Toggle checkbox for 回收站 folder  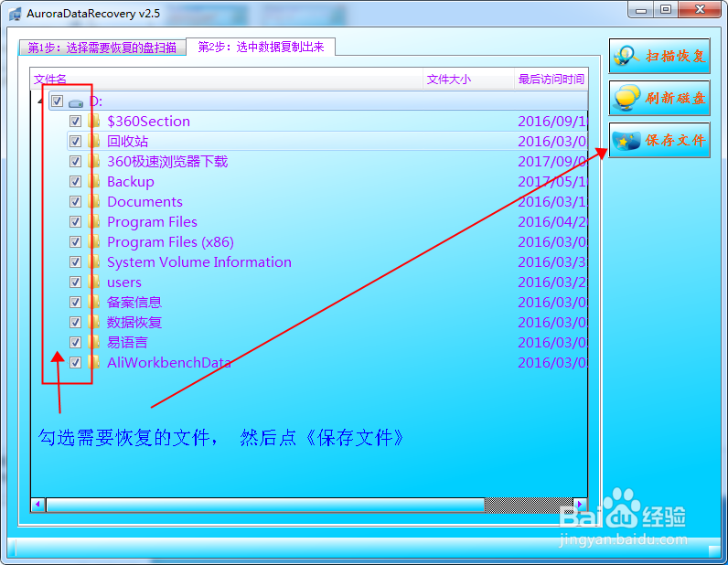(x=75, y=141)
